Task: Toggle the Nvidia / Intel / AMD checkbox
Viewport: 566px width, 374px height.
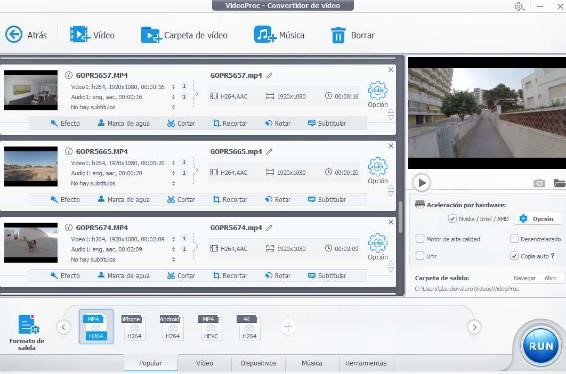Action: click(x=452, y=218)
